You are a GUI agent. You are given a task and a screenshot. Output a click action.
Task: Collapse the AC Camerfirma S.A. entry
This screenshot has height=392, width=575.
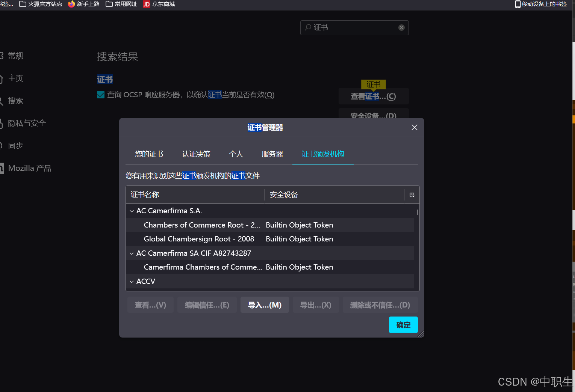coord(132,211)
